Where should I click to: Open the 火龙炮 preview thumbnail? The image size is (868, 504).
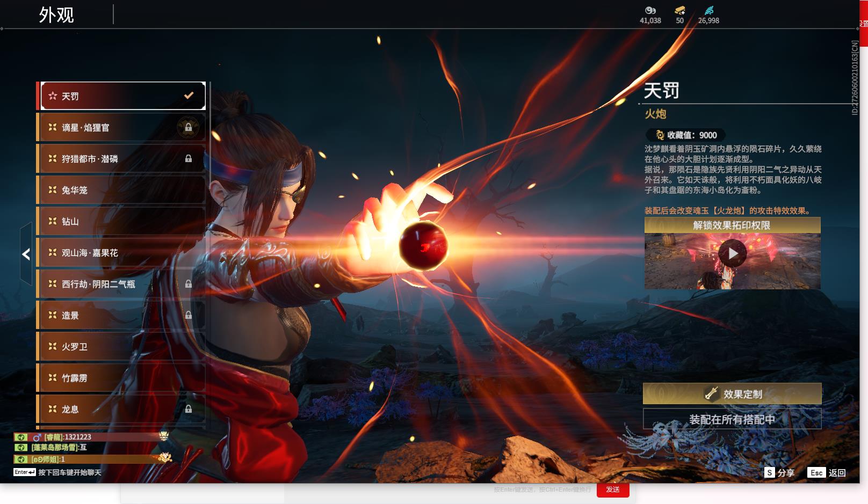732,261
